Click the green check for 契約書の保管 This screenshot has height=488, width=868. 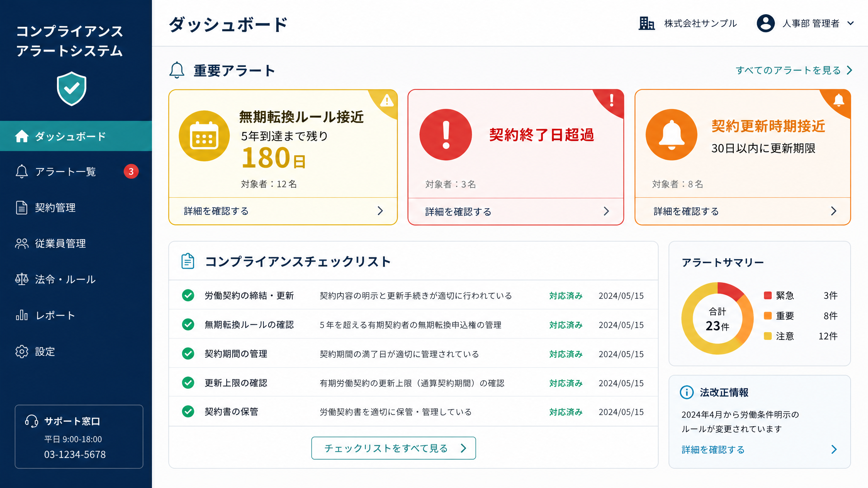coord(188,411)
